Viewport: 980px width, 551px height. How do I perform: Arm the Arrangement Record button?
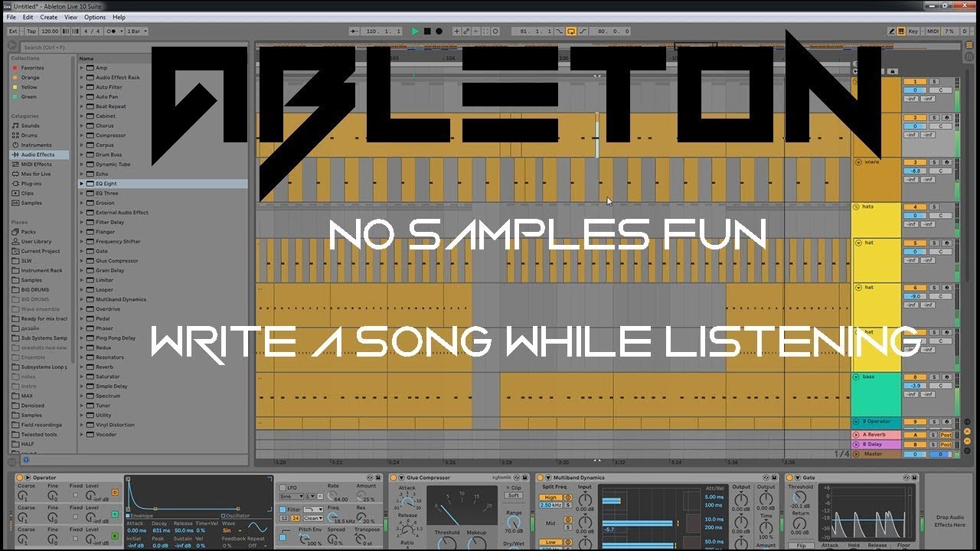tap(439, 31)
